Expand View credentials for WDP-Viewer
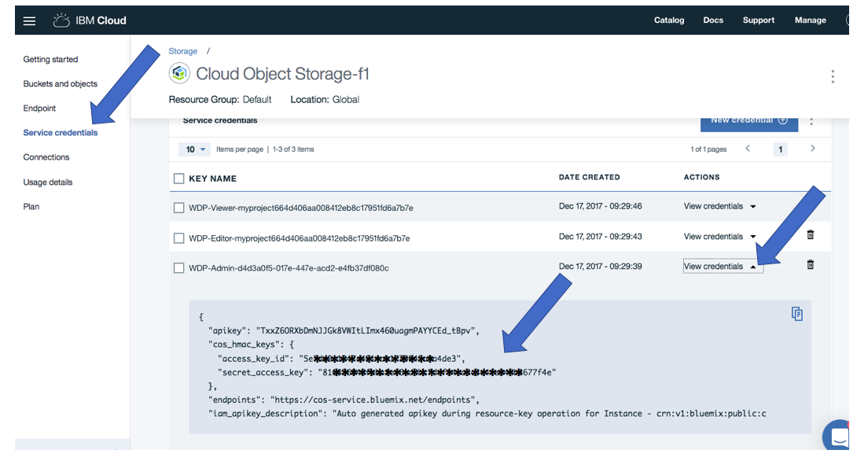The height and width of the screenshot is (461, 868). (x=719, y=206)
